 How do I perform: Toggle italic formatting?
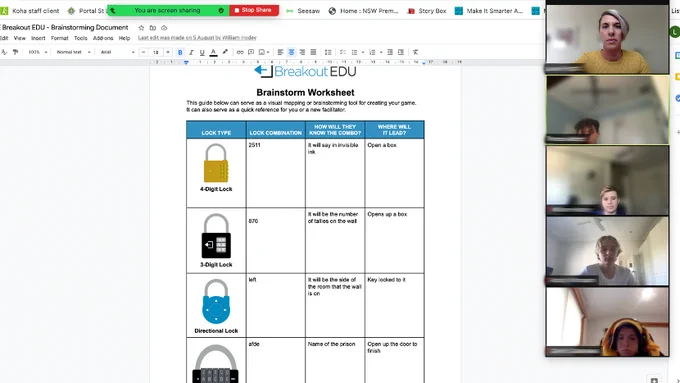[x=191, y=52]
